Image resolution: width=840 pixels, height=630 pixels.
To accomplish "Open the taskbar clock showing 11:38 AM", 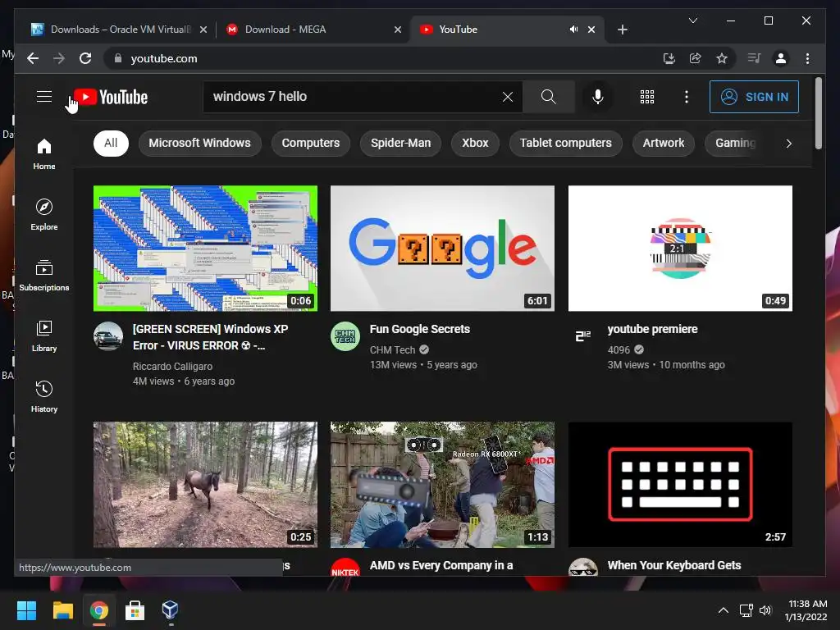I will [x=806, y=610].
